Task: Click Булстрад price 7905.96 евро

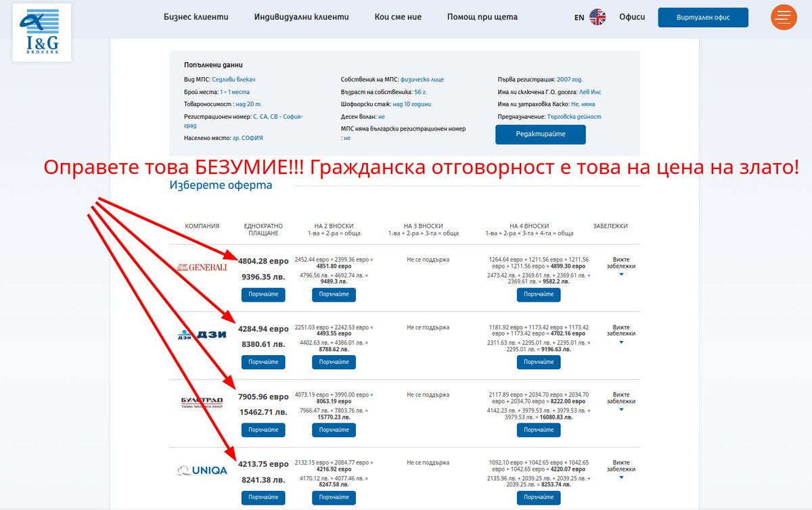Action: point(263,396)
